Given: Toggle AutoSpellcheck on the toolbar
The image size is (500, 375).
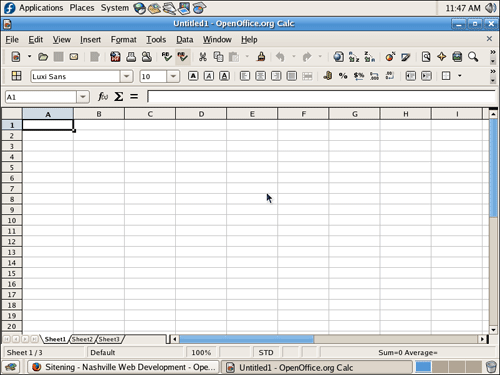Looking at the screenshot, I should click(182, 57).
